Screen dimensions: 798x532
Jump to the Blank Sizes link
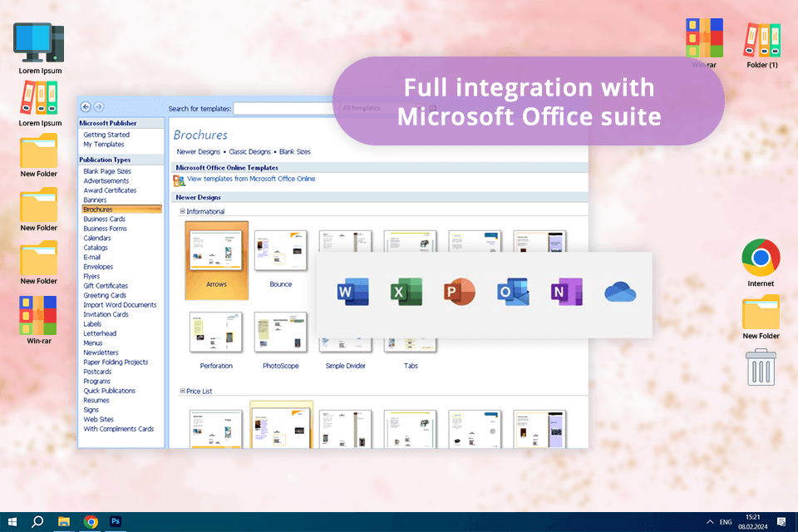tap(294, 152)
